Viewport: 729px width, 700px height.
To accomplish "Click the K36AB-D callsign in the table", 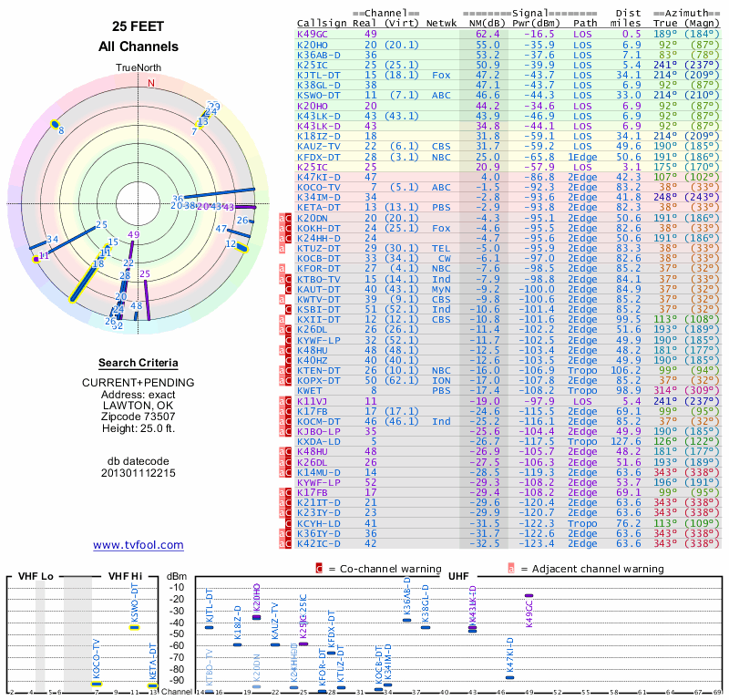I will tap(319, 55).
